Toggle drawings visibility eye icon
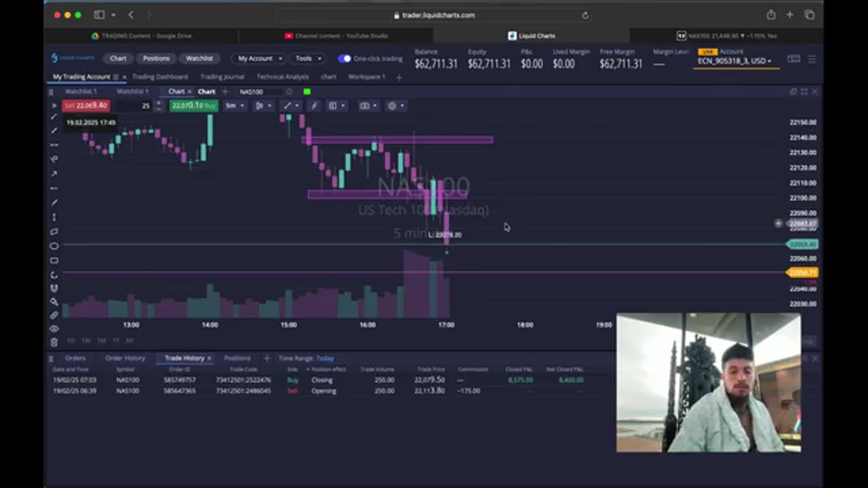The image size is (868, 488). 54,329
